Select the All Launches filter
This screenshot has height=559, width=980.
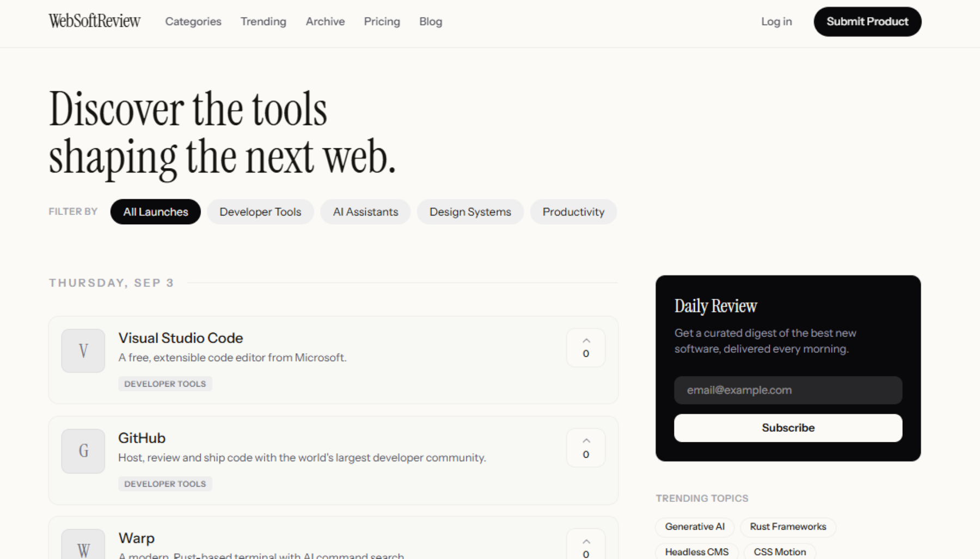[x=155, y=212]
